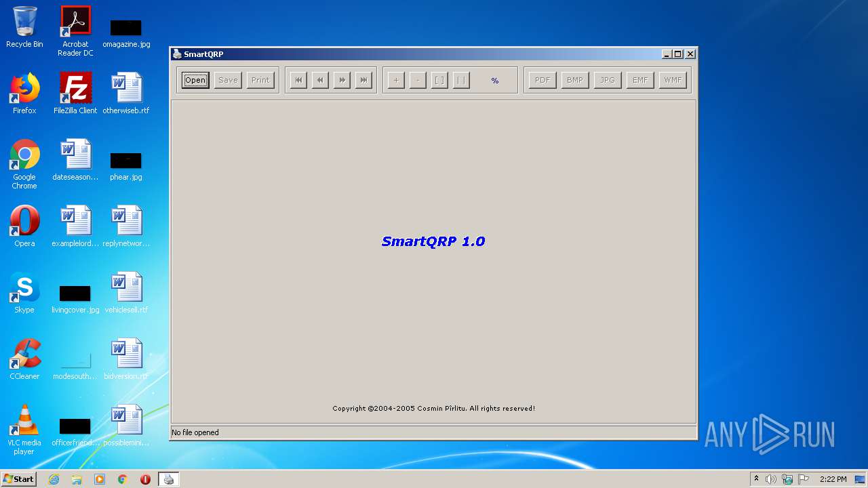
Task: Select livingcover.jpg desktop file
Action: pyautogui.click(x=75, y=298)
